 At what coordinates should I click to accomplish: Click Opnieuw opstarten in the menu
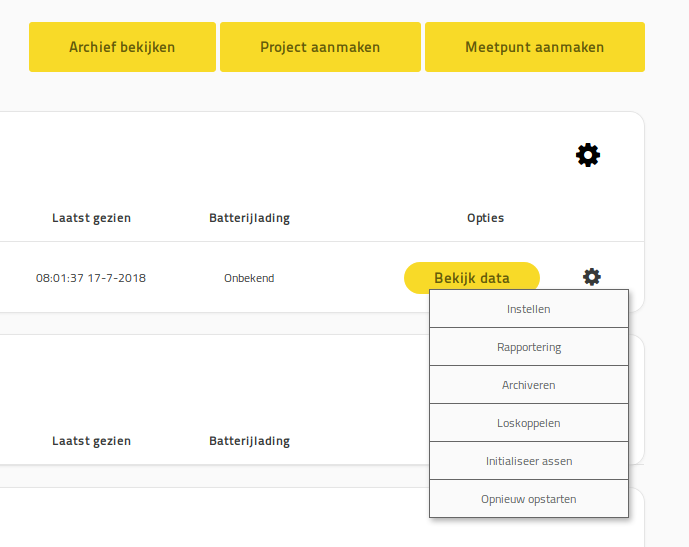[528, 499]
